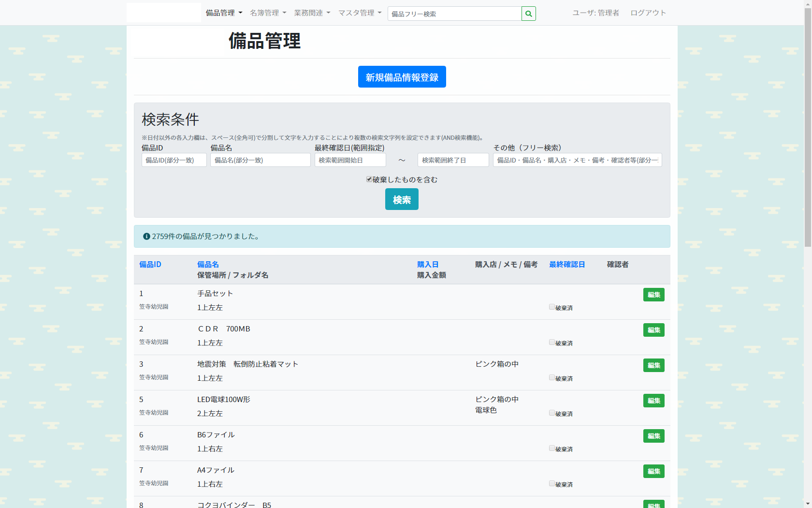Focus the 備品名 search field
The height and width of the screenshot is (508, 812).
[261, 160]
